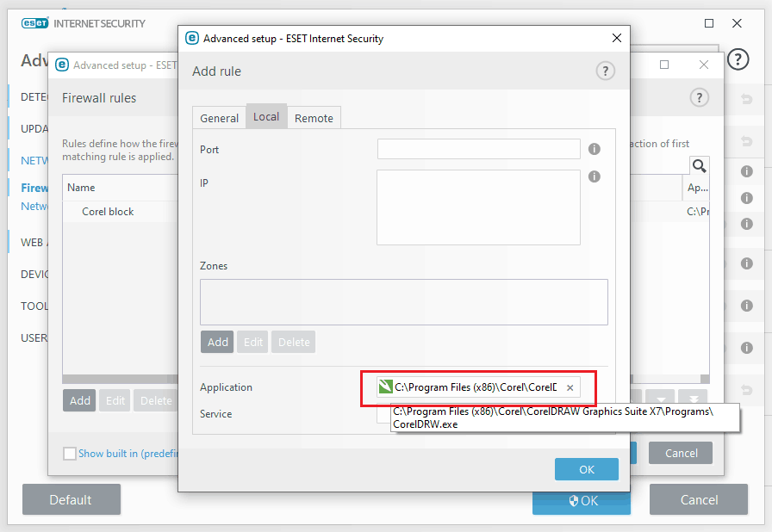
Task: Click the Edit button under Zones
Action: [252, 342]
